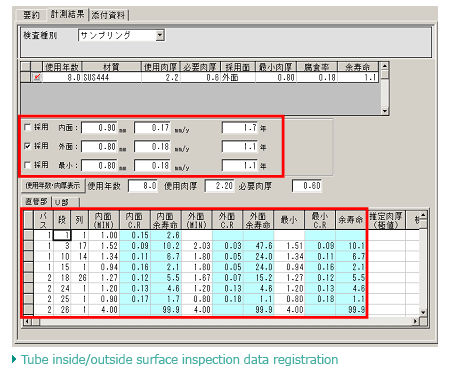Switch to the 要約 tab
The height and width of the screenshot is (370, 450).
coord(31,15)
